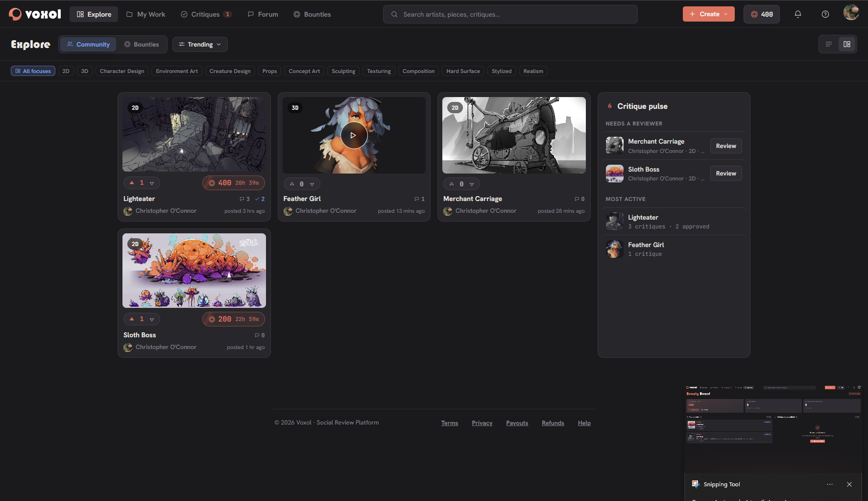
Task: Upvote the Feather Girl piece
Action: click(292, 184)
